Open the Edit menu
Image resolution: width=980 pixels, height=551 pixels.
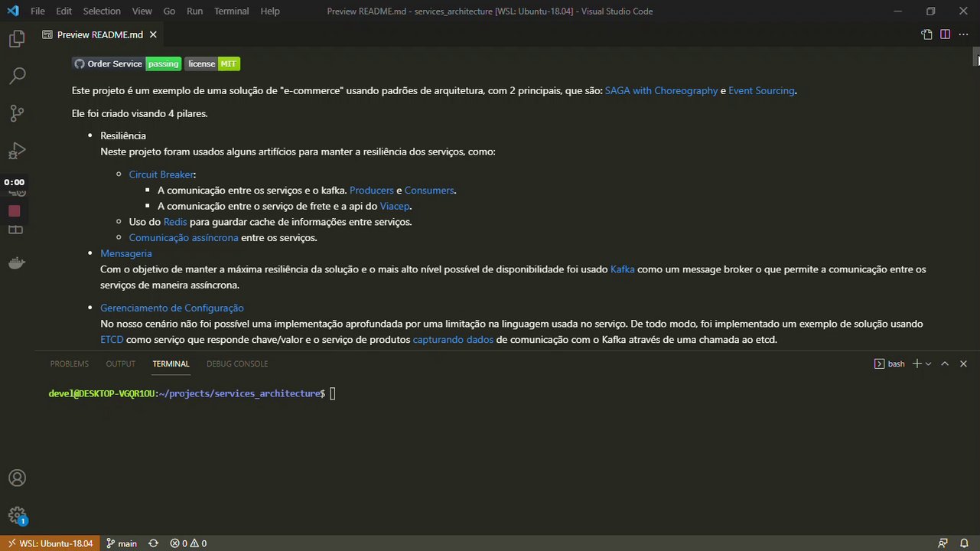pos(64,11)
